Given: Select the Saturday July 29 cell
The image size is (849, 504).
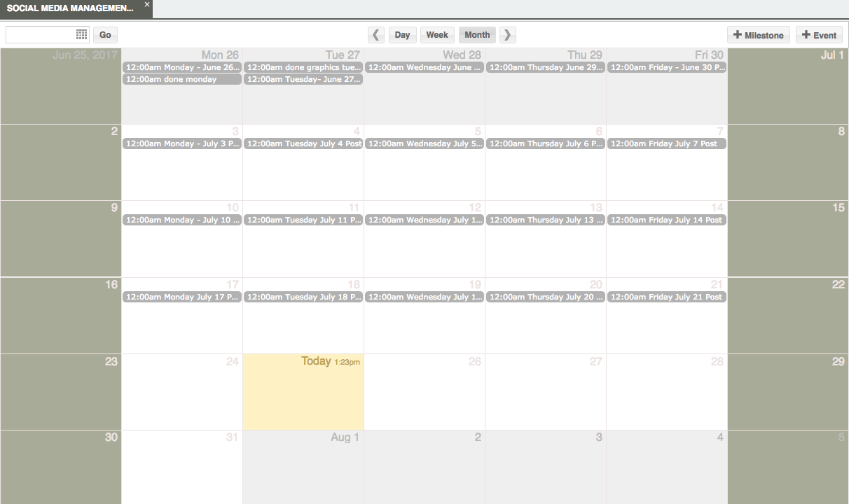Looking at the screenshot, I should [788, 392].
